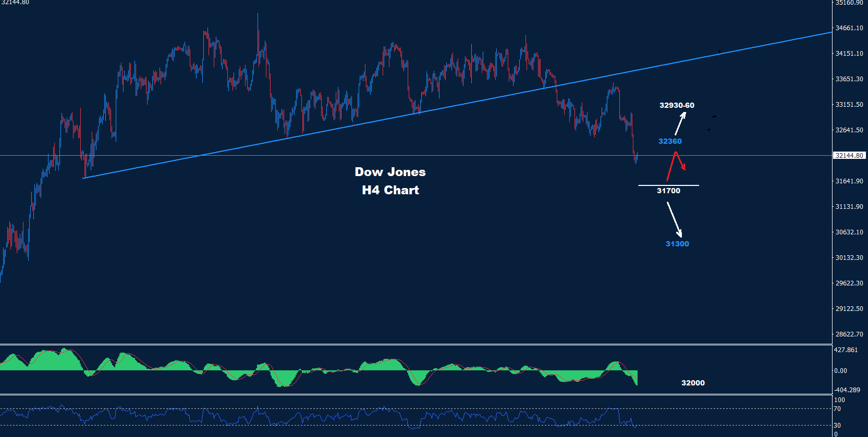Image resolution: width=868 pixels, height=437 pixels.
Task: Click the green MACD histogram's final bar
Action: [x=637, y=378]
